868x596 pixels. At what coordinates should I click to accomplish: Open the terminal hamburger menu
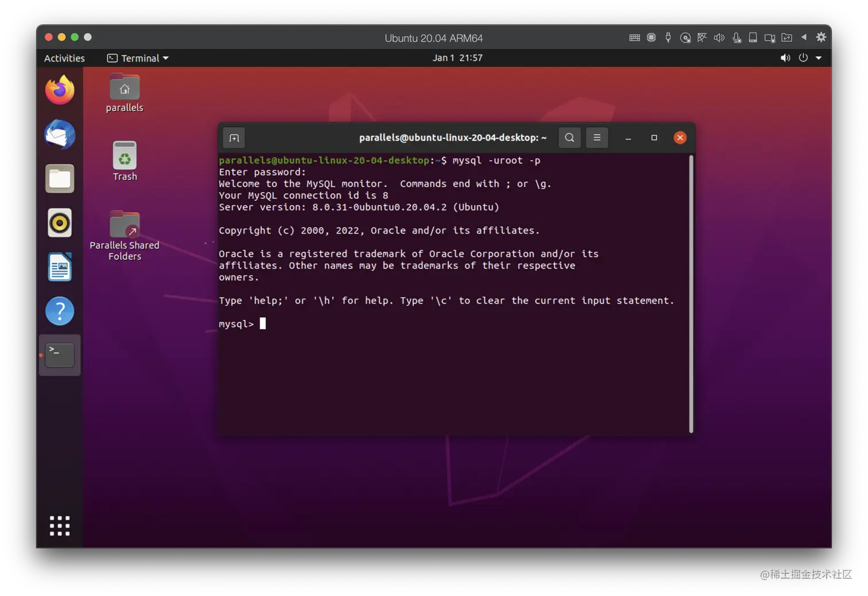coord(597,138)
